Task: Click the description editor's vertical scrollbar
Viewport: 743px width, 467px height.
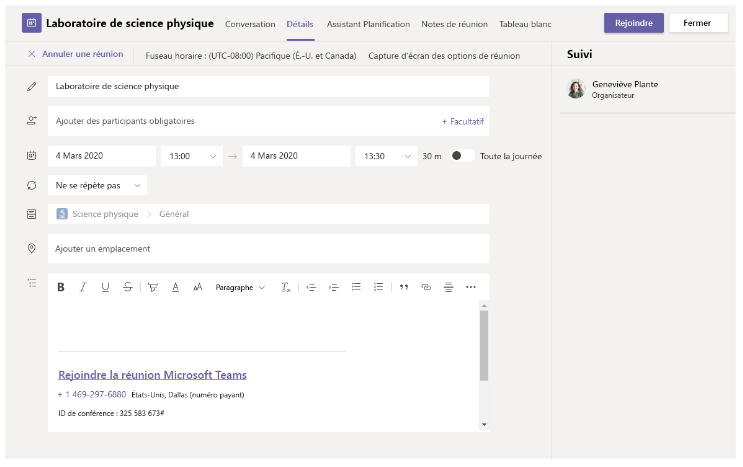Action: coord(484,345)
